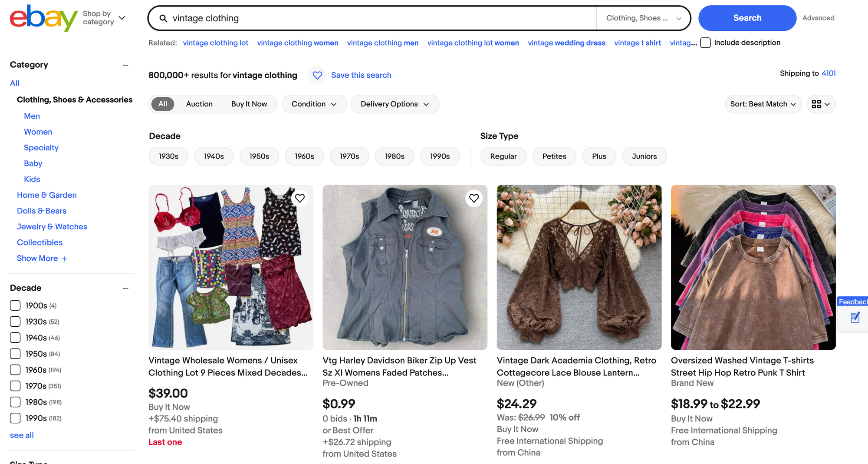The height and width of the screenshot is (464, 868).
Task: Open the Delivery Options dropdown
Action: (x=395, y=104)
